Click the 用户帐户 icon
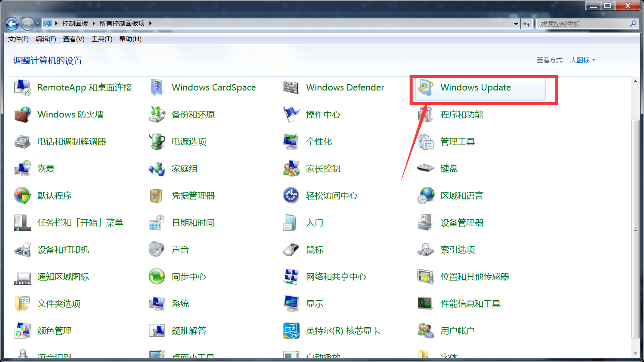Viewport: 644px width, 362px height. point(425,331)
